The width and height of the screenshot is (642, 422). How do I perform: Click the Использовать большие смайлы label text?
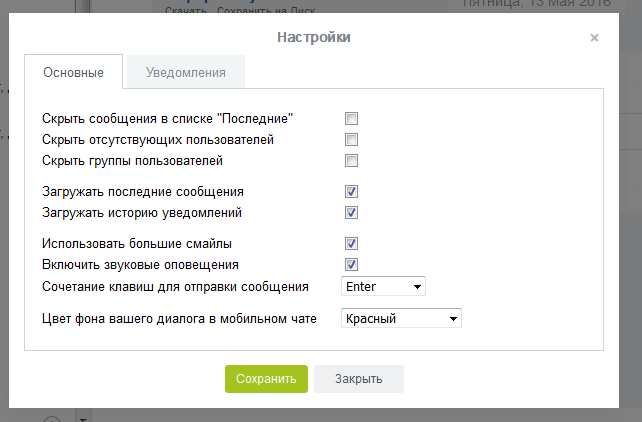pyautogui.click(x=137, y=244)
